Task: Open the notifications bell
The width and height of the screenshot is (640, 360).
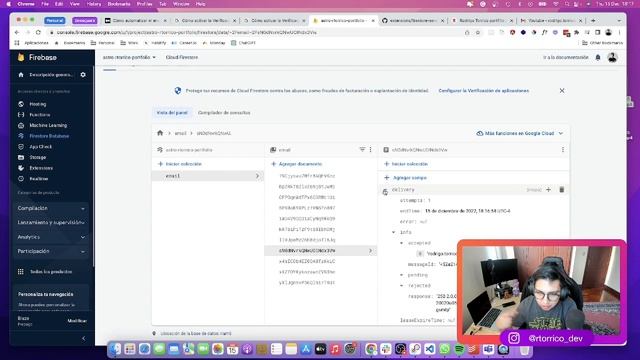Action: [598, 58]
